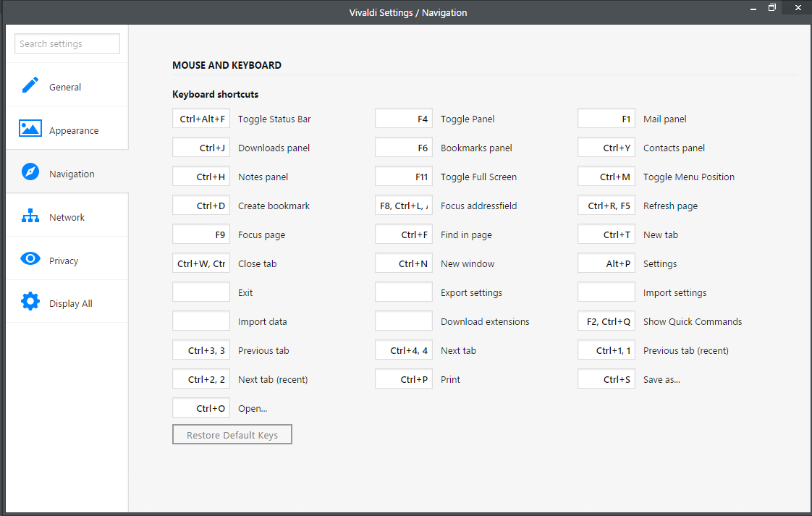Edit the Focus page shortcut field
Screen dimensions: 812x516
201,234
